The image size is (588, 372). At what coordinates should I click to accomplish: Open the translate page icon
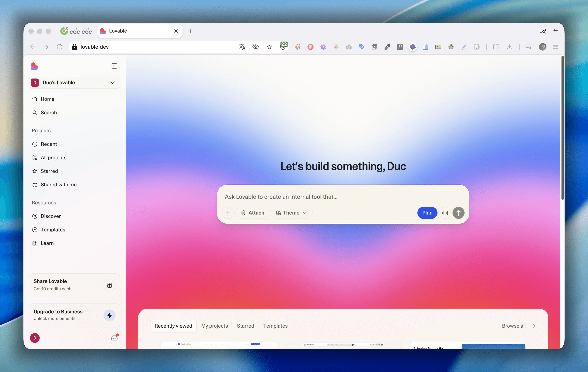(x=242, y=47)
